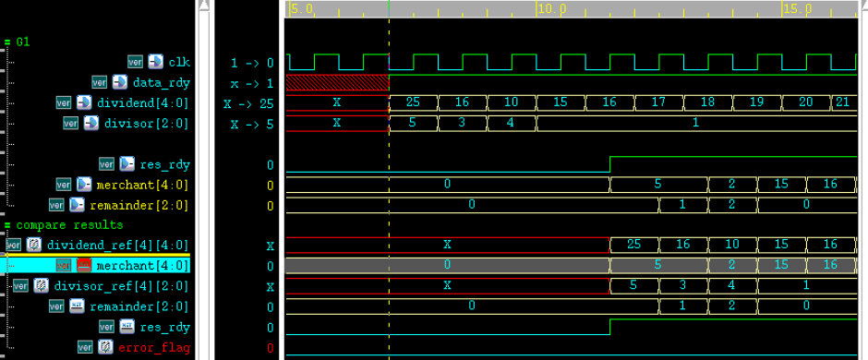Click the ver badge beside divisor_ref[4][2:0]
The image size is (868, 360).
(x=20, y=286)
